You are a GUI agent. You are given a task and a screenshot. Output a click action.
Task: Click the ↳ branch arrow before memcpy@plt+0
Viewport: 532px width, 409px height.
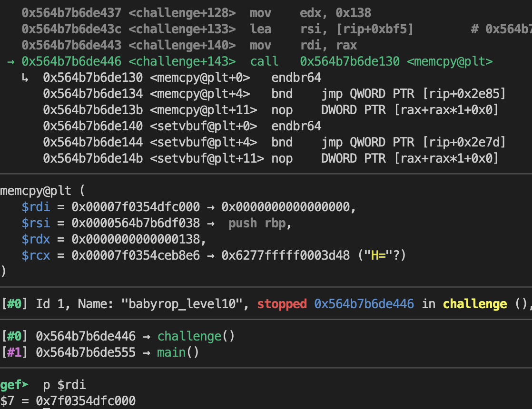click(x=25, y=78)
